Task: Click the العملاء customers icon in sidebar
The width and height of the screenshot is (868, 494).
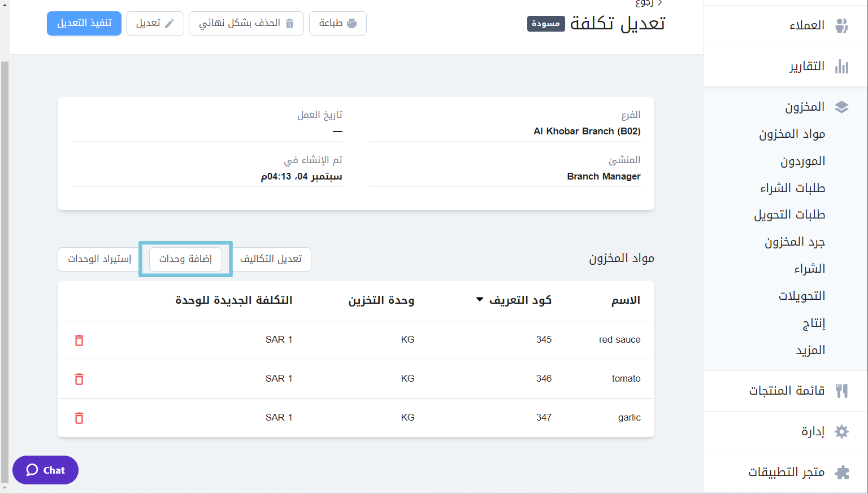Action: pos(842,25)
